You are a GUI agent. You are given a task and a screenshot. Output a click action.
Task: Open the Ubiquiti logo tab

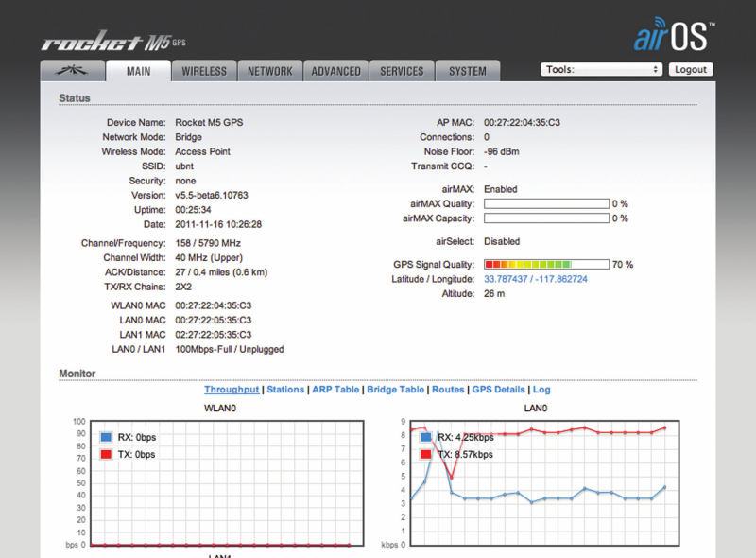click(71, 71)
